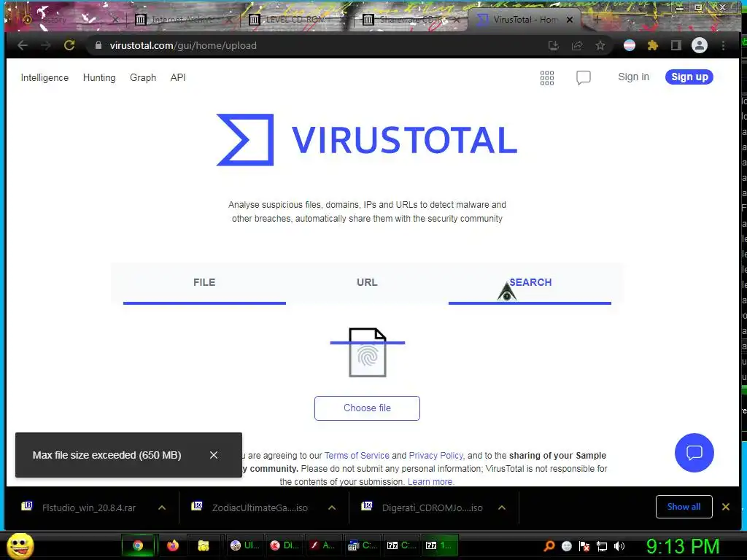
Task: Open the VirusTotal apps grid
Action: point(547,77)
